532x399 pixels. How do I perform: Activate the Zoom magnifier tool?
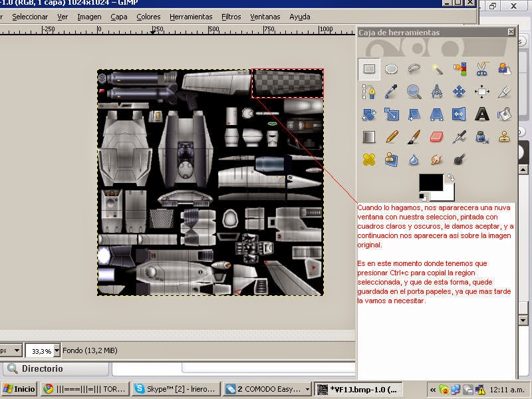click(414, 92)
